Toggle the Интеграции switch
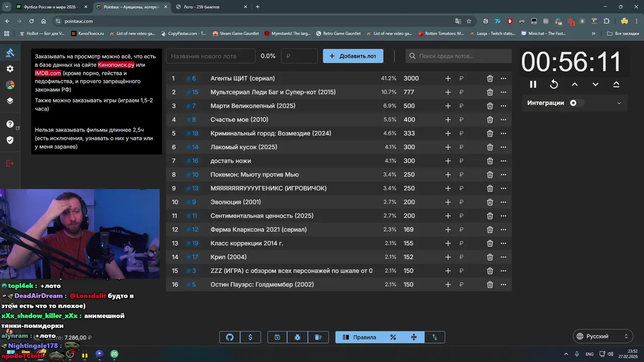 [576, 103]
